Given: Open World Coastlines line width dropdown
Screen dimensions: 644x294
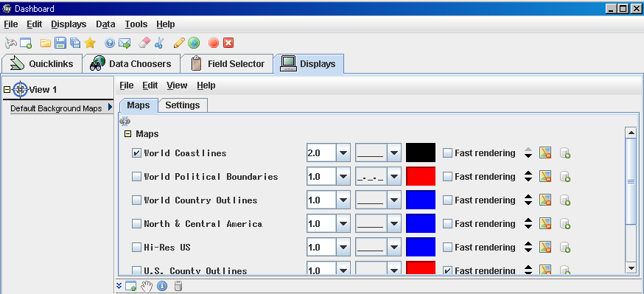Looking at the screenshot, I should click(343, 153).
